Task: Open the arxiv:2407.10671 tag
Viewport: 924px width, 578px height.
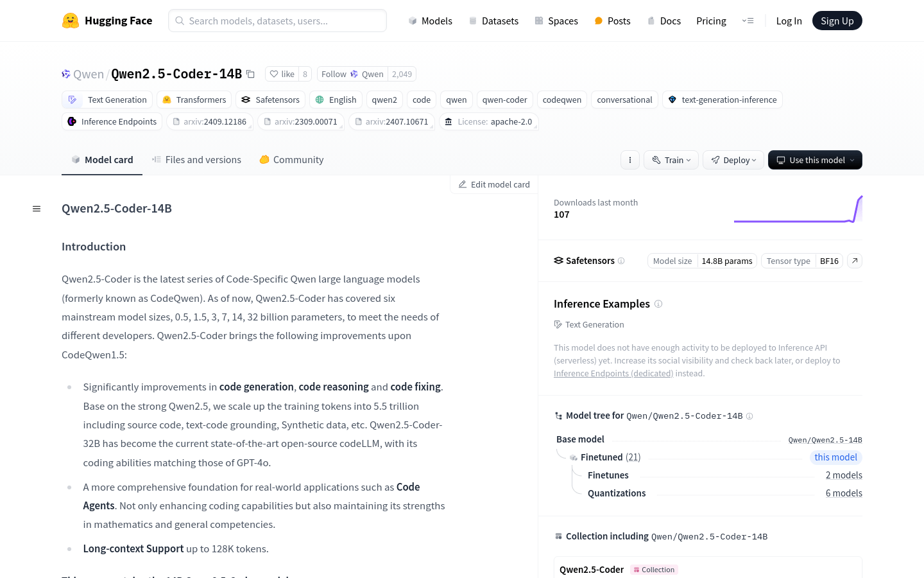Action: click(391, 121)
